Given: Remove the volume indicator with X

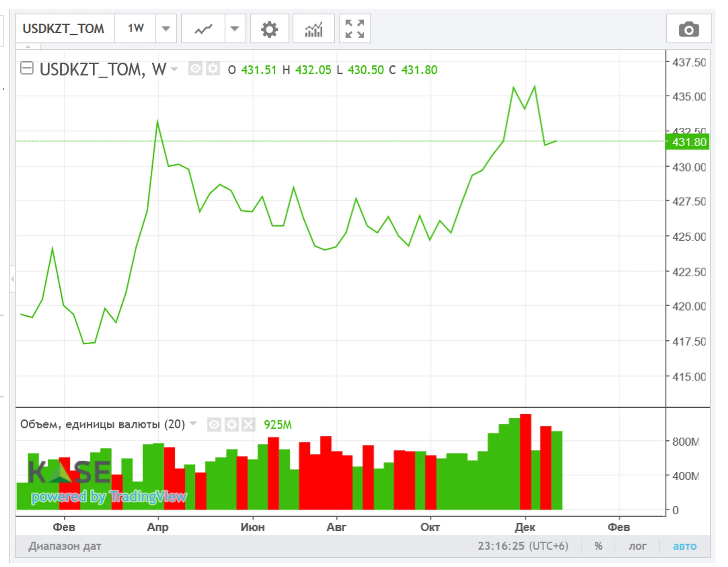Looking at the screenshot, I should [x=248, y=424].
